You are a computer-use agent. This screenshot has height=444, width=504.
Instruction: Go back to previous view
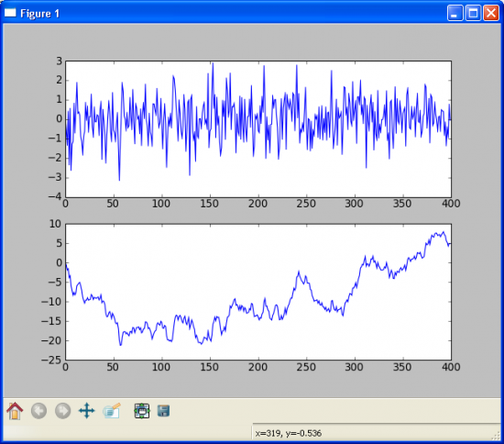click(x=38, y=411)
